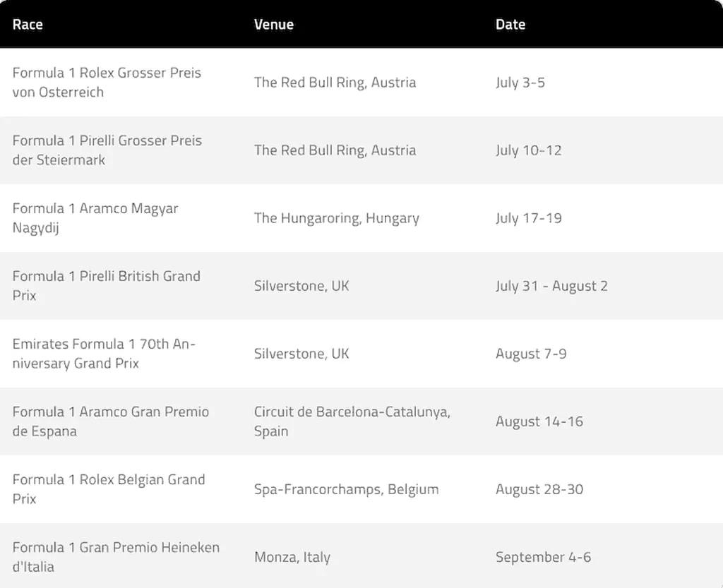Click the July 3-5 date

[x=520, y=83]
